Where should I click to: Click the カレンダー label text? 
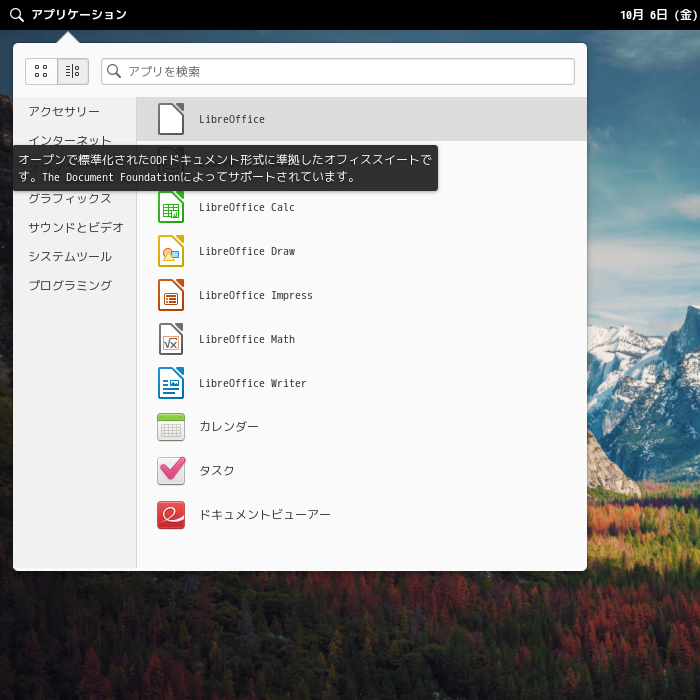click(229, 426)
